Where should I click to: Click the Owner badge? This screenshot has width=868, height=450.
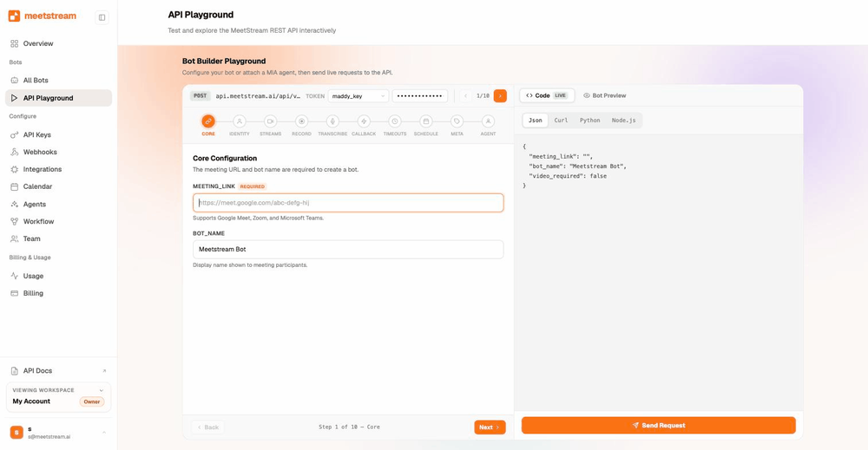[x=92, y=402]
